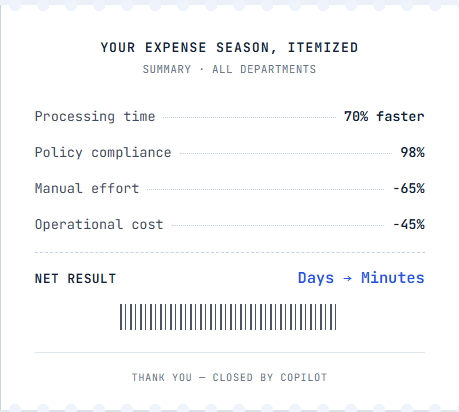The height and width of the screenshot is (412, 459).
Task: Click the word 'COPILOT' in the footer
Action: click(x=304, y=377)
